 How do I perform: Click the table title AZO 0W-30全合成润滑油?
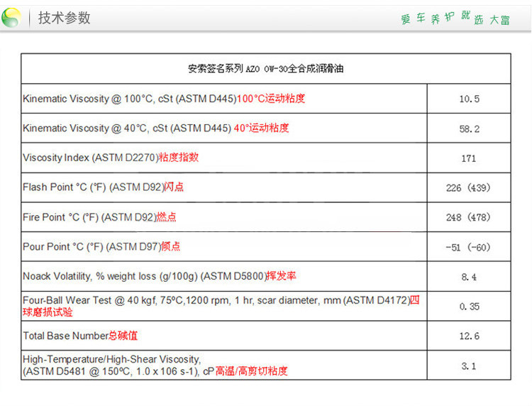click(x=266, y=69)
